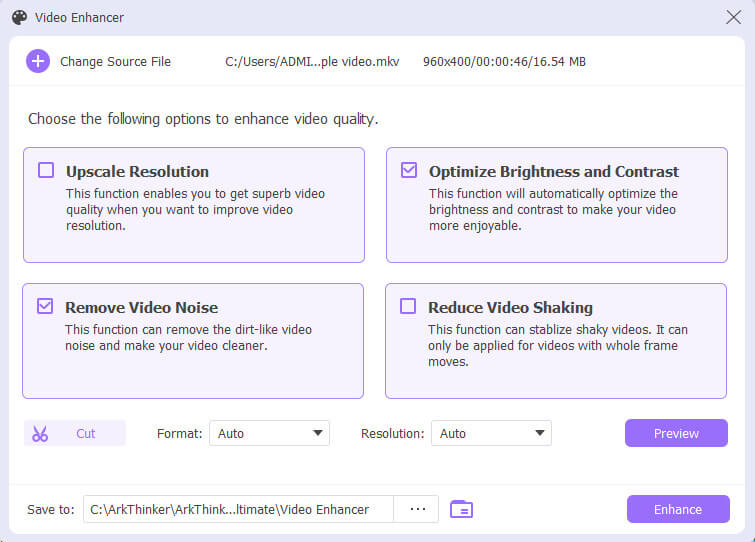Image resolution: width=755 pixels, height=542 pixels.
Task: Open output folder via folder icon
Action: pos(461,509)
